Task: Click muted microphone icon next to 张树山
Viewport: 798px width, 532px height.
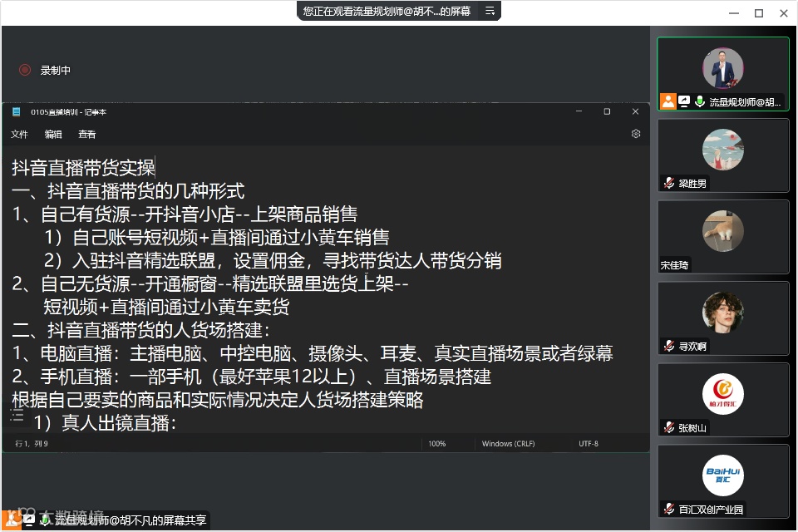Action: pyautogui.click(x=668, y=427)
